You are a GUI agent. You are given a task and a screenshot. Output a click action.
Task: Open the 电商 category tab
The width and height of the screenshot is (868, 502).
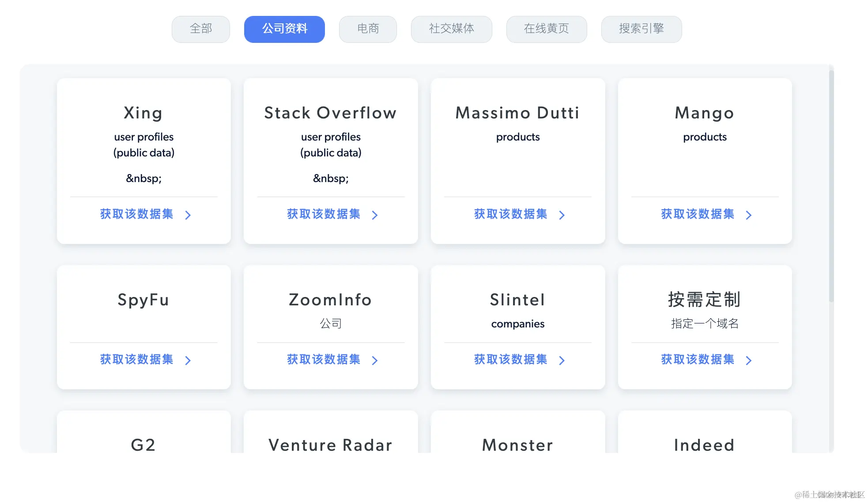tap(368, 29)
